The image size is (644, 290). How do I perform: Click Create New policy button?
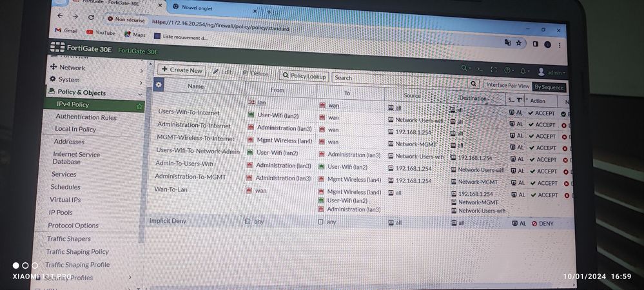[x=182, y=70]
